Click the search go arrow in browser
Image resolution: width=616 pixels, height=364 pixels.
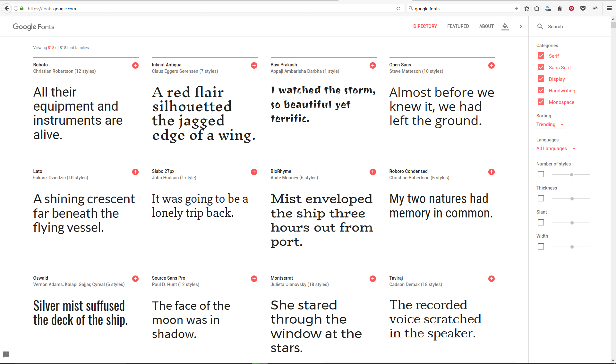pyautogui.click(x=516, y=9)
